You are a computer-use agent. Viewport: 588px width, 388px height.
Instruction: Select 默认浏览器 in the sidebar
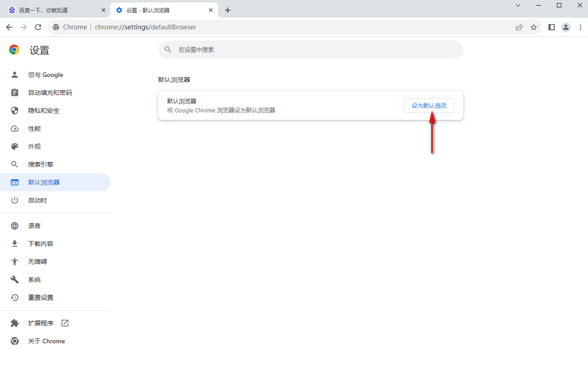(55, 182)
